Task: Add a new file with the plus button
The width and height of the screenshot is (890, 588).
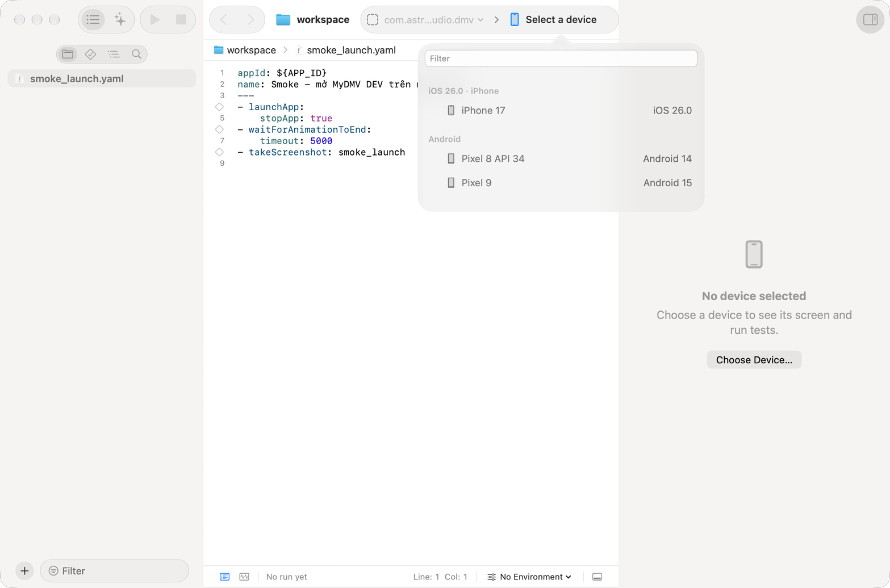Action: pyautogui.click(x=24, y=571)
